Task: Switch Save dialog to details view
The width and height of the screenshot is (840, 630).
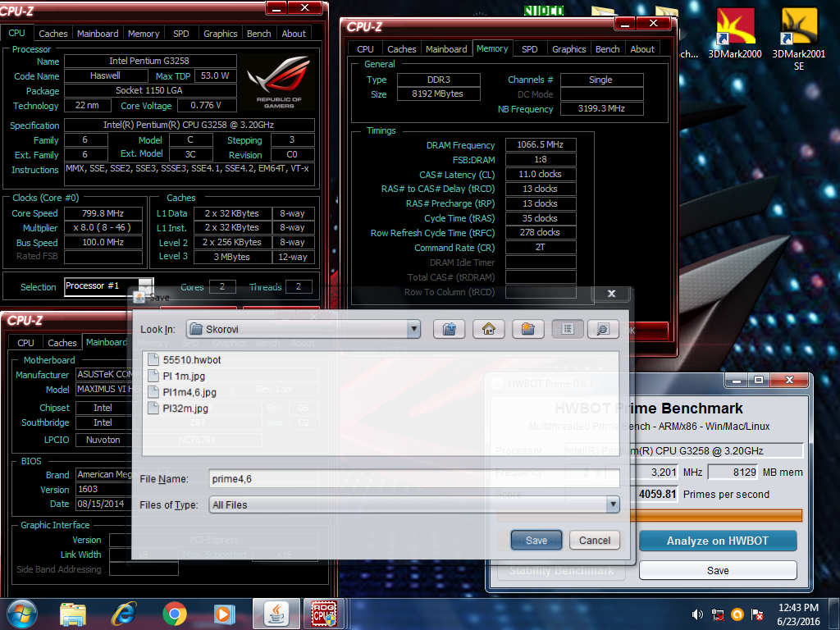Action: point(603,329)
